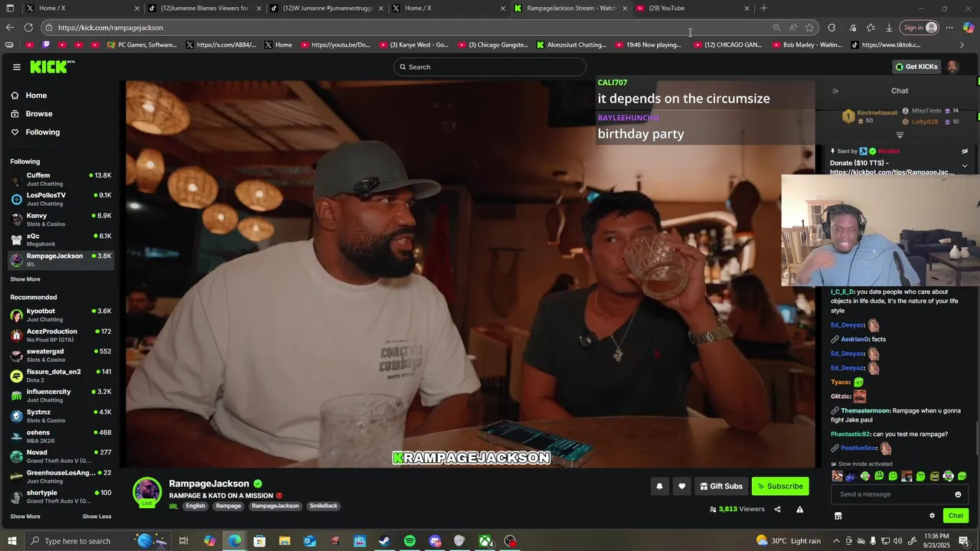Open the Home page in sidebar
The width and height of the screenshot is (980, 551).
pyautogui.click(x=36, y=96)
